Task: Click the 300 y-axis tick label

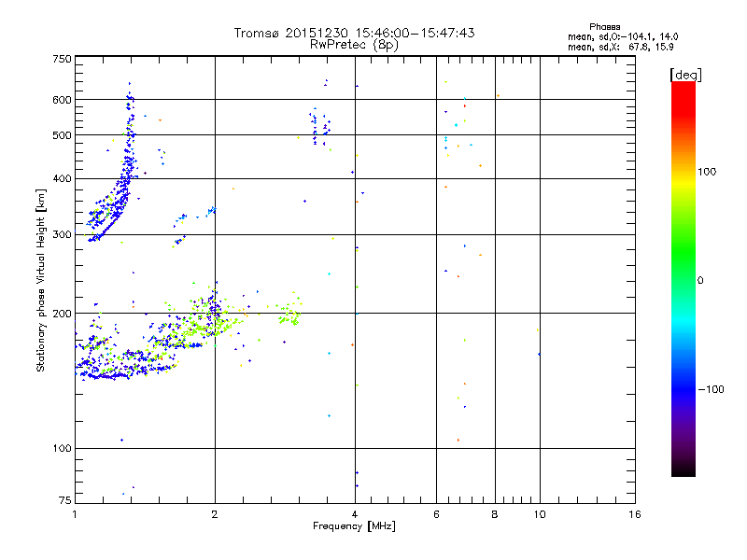Action: pos(63,235)
